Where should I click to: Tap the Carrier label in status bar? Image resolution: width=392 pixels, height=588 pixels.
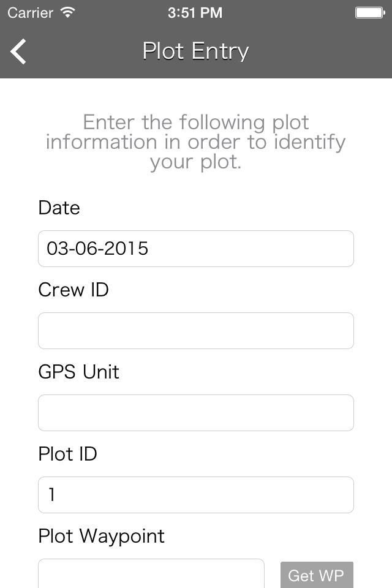point(31,13)
